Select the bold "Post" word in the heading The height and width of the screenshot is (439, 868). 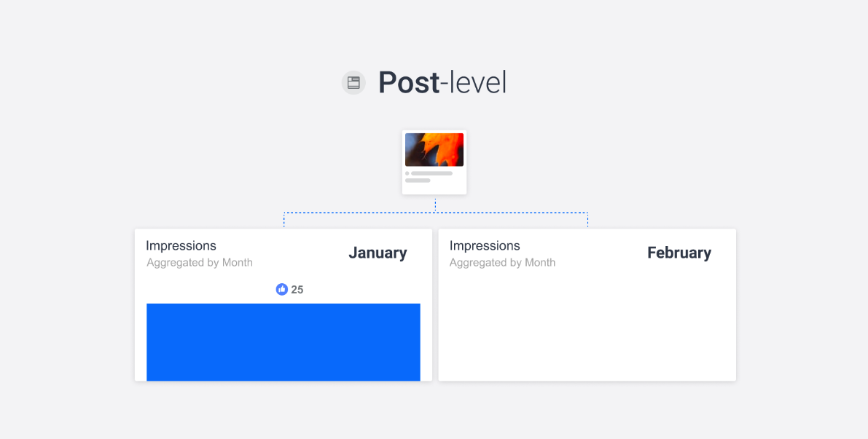pos(408,83)
